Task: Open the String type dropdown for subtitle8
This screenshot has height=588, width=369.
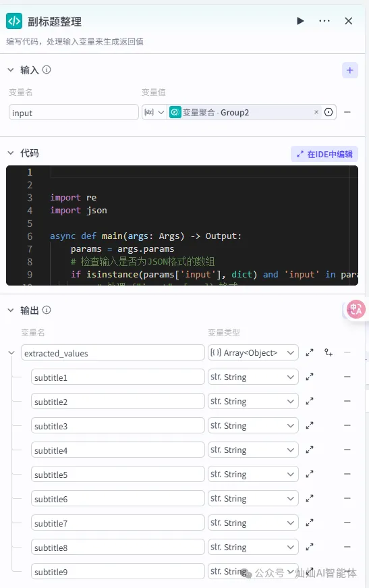Action: [x=253, y=547]
